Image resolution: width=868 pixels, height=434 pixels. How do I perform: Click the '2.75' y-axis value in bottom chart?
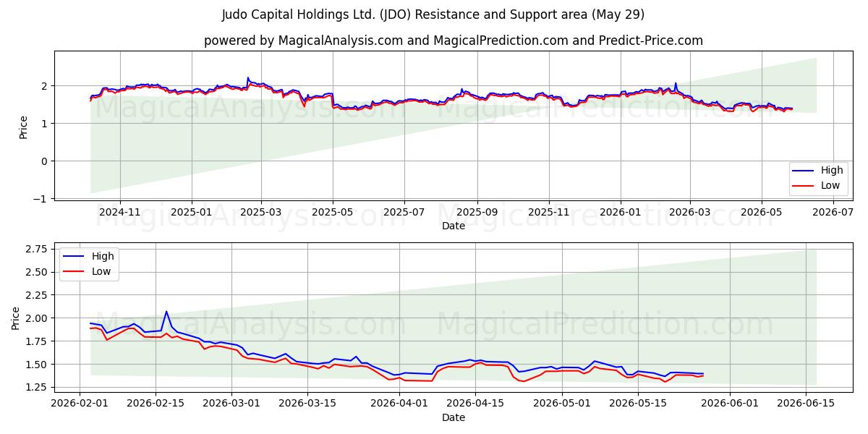[38, 249]
